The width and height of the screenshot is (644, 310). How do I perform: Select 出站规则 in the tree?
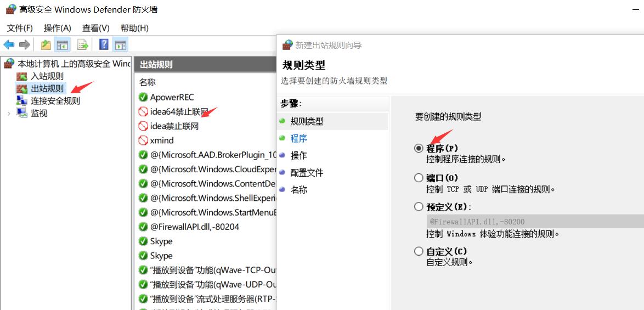[47, 88]
